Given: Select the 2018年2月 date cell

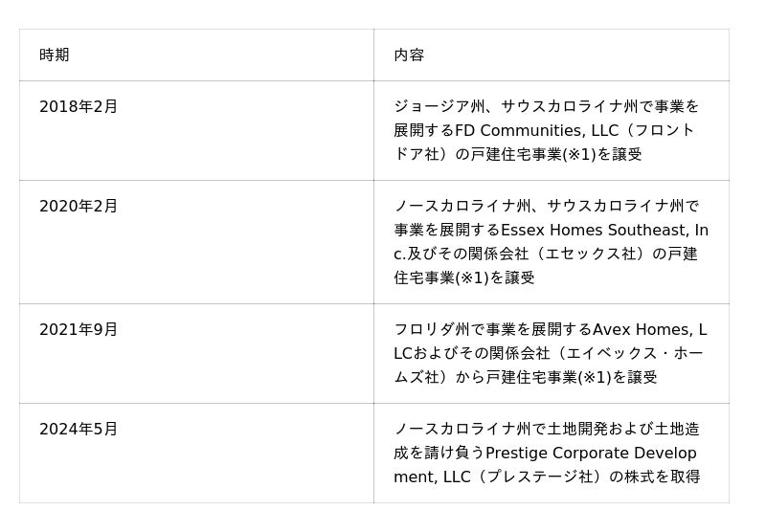Looking at the screenshot, I should tap(79, 107).
